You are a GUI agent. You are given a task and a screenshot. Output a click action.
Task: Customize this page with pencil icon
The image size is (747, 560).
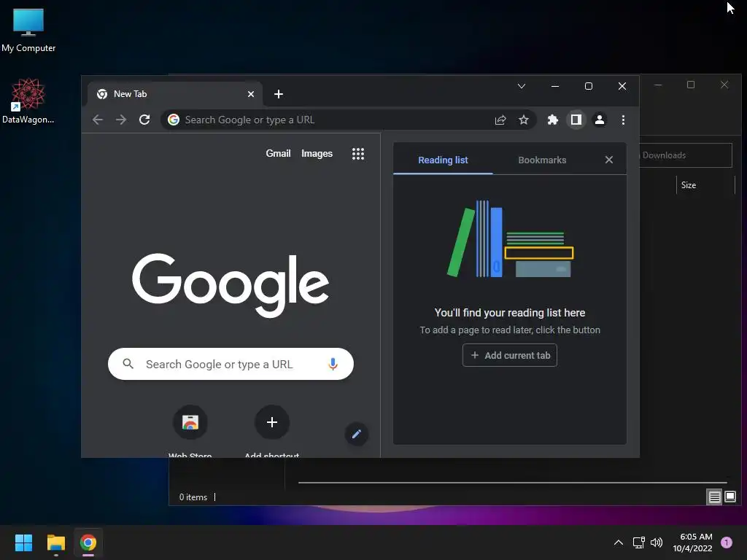click(x=356, y=434)
